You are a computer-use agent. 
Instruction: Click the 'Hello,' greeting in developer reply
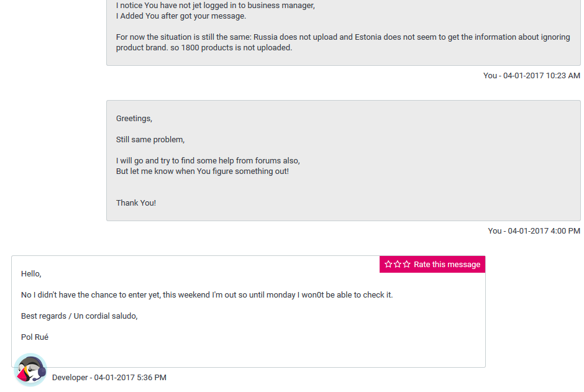31,273
